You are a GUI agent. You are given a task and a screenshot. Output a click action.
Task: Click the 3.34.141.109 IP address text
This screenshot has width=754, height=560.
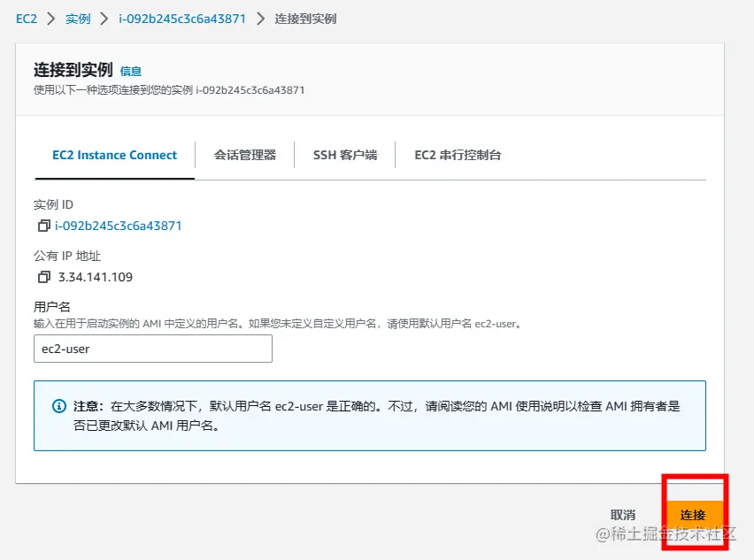[x=96, y=277]
